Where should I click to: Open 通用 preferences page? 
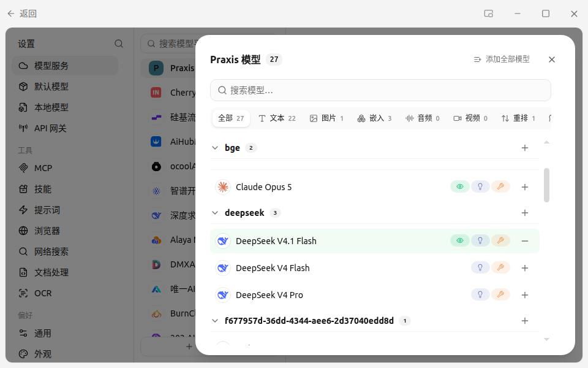click(x=65, y=333)
